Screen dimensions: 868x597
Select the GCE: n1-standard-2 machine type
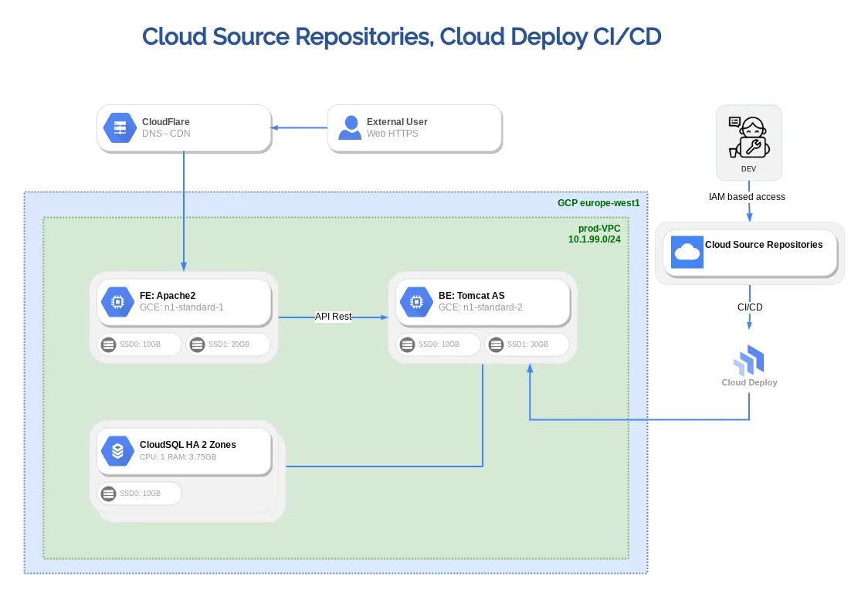click(x=480, y=307)
